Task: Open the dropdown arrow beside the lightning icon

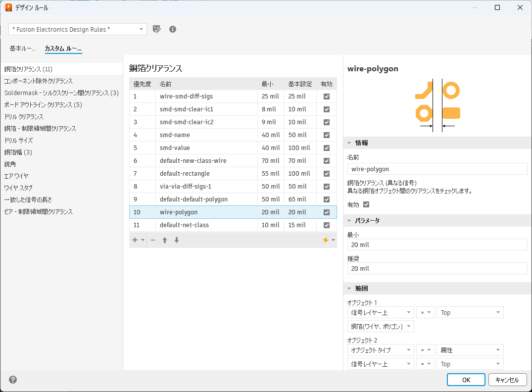Action: pyautogui.click(x=333, y=240)
